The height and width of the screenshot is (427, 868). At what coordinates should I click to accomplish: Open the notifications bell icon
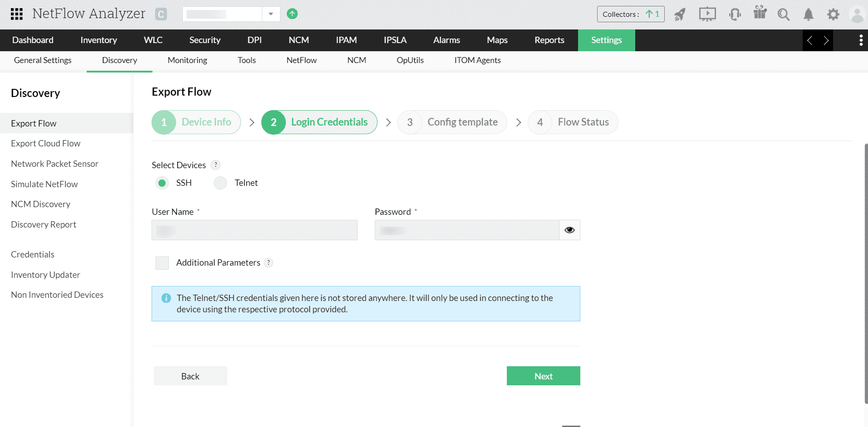(809, 15)
